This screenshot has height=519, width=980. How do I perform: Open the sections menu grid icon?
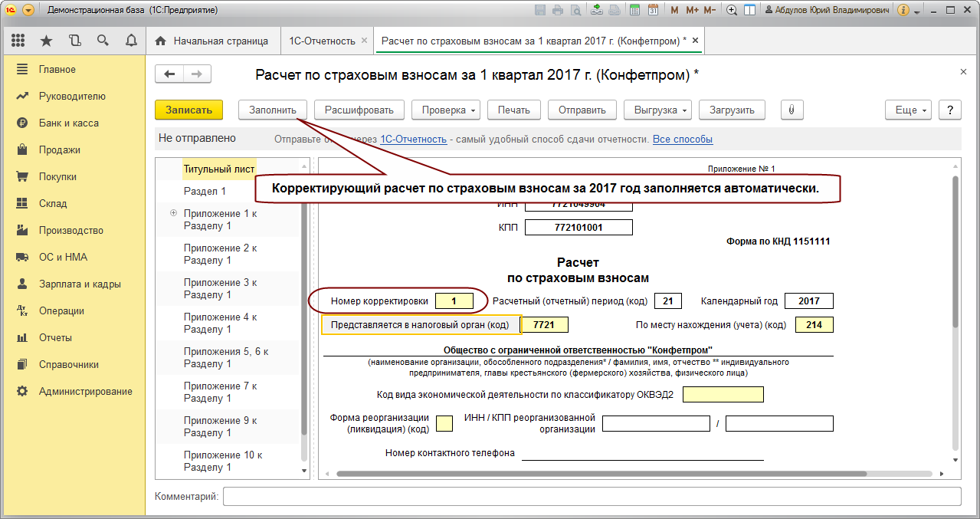click(18, 41)
